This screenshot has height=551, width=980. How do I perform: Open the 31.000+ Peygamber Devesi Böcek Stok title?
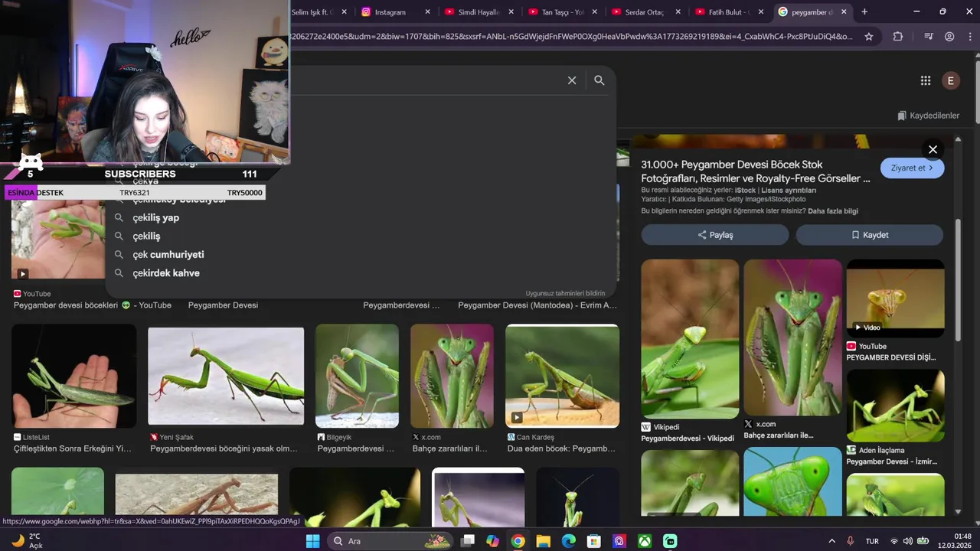tap(756, 171)
